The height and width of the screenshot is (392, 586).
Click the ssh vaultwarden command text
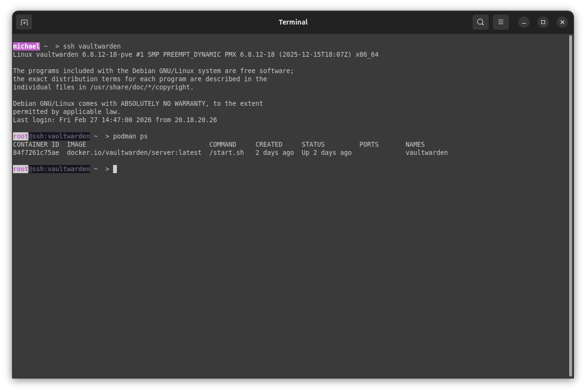click(x=91, y=46)
